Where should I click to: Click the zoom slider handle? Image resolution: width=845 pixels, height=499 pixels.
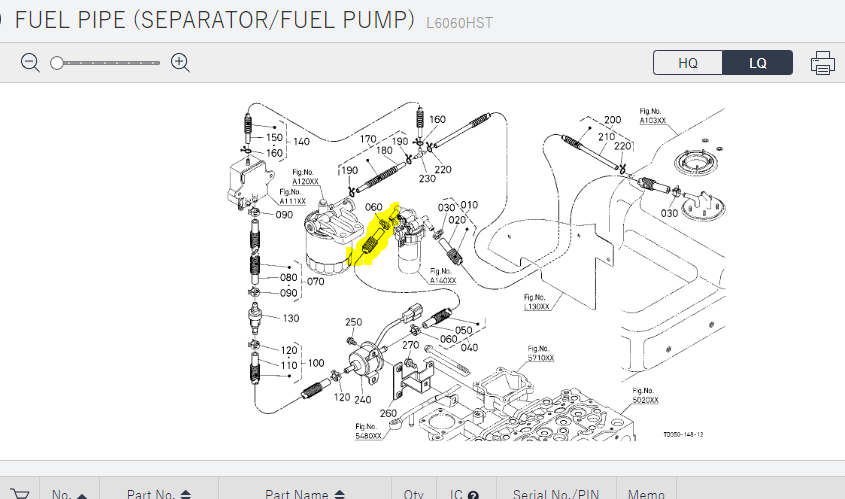[x=57, y=63]
